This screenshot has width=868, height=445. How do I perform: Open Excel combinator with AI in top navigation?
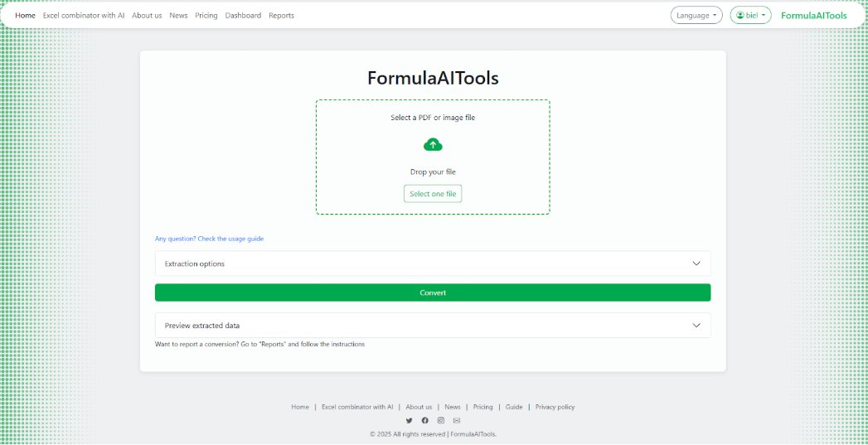pyautogui.click(x=84, y=16)
